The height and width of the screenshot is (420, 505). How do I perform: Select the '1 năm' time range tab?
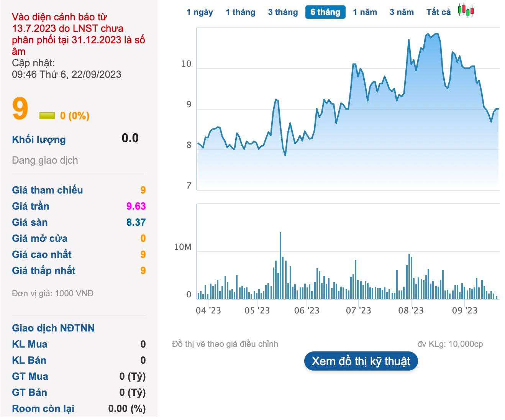pos(365,12)
